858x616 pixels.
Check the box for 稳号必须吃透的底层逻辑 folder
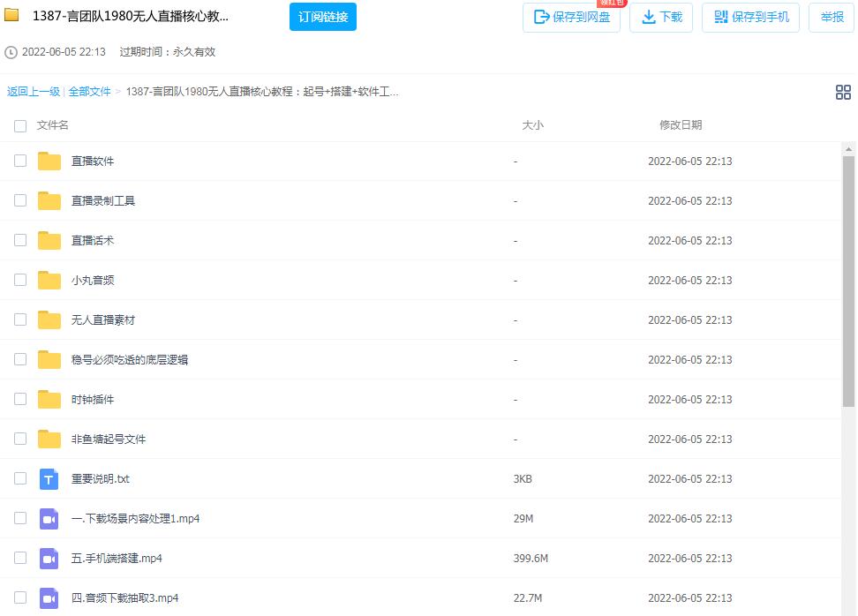[20, 359]
